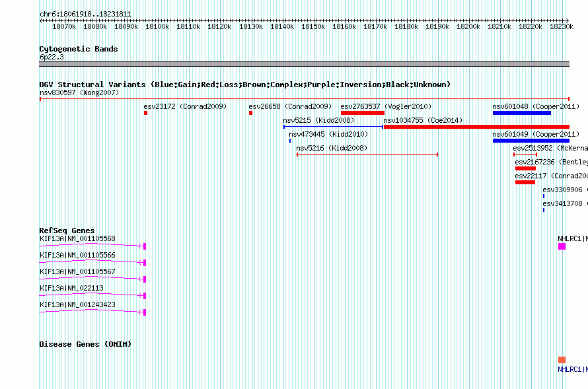Click the esv2513952 red variant line
Viewport: 588px width, 389px height.
point(525,155)
